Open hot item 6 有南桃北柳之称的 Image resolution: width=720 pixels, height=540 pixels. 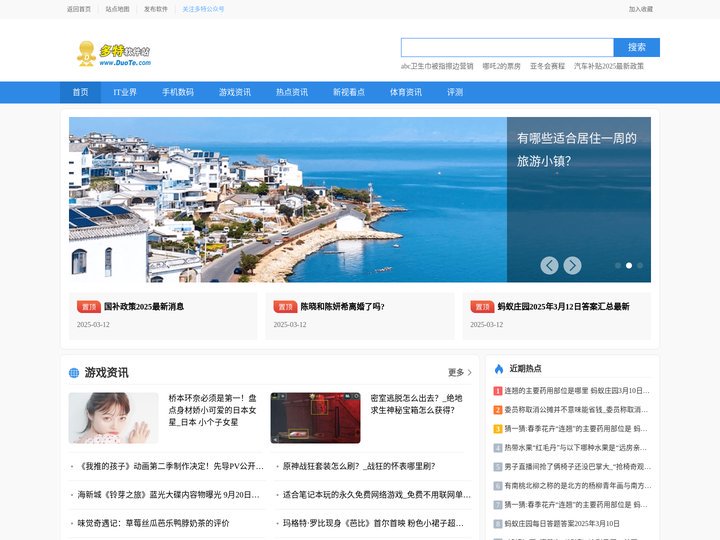click(578, 485)
